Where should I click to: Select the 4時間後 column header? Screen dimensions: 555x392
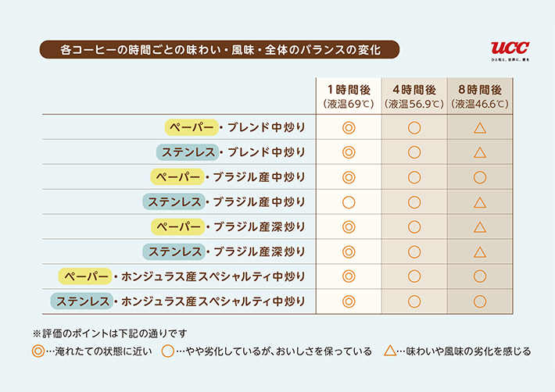(x=414, y=96)
